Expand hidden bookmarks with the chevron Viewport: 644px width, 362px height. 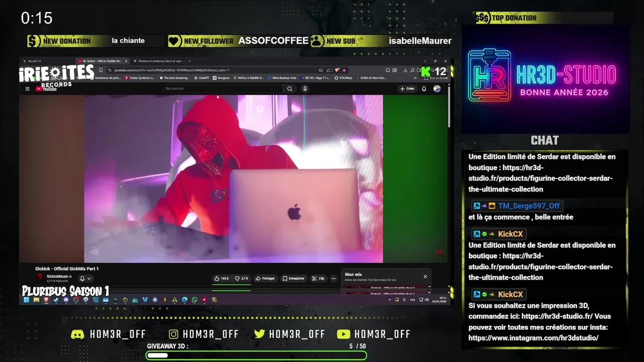415,78
